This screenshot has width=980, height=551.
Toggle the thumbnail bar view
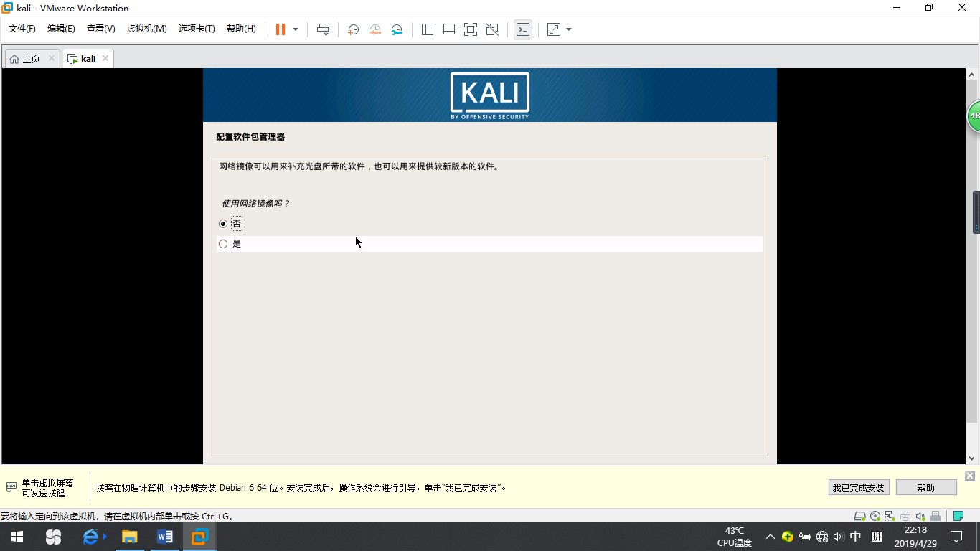(x=449, y=29)
